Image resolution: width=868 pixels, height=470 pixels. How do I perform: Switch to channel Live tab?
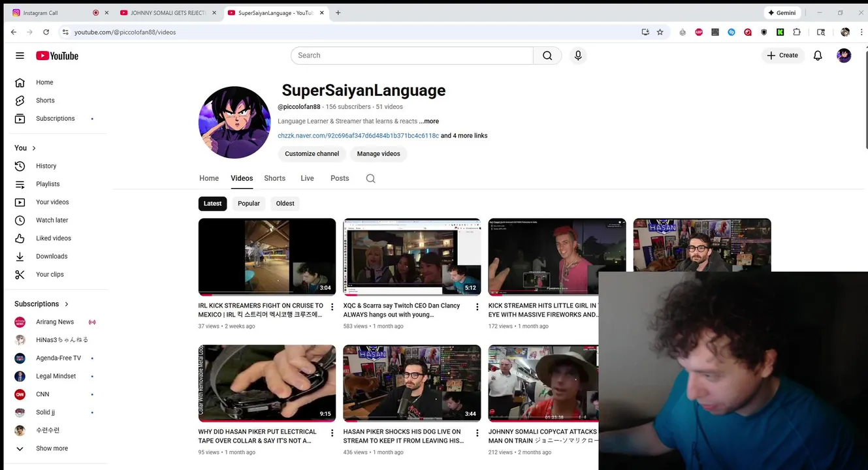click(307, 178)
